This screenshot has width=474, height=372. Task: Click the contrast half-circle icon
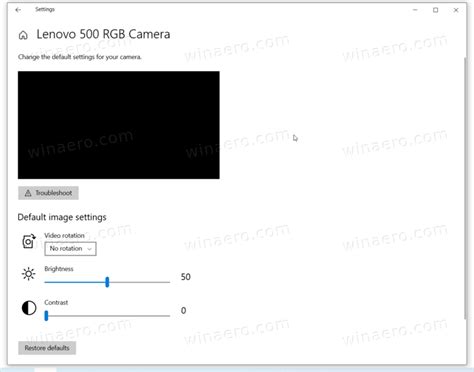pos(29,308)
